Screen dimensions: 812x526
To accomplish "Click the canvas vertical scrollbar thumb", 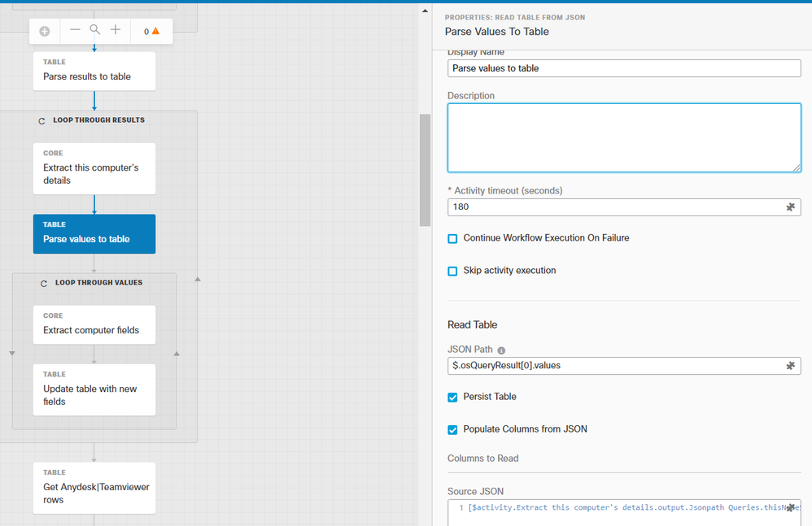I will pos(425,170).
